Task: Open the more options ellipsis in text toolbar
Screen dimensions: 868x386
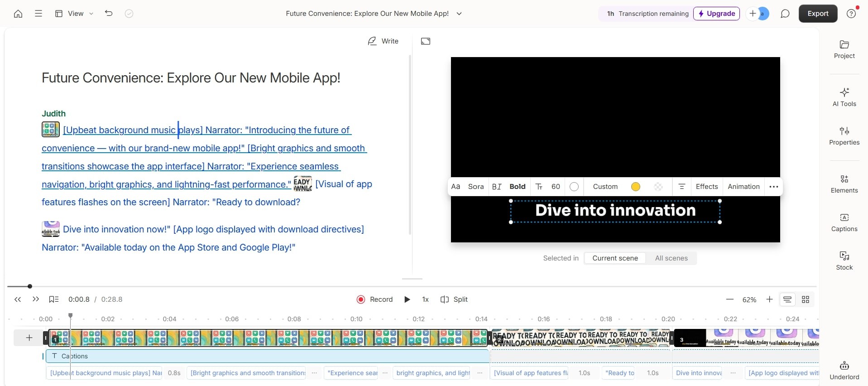Action: (x=773, y=187)
